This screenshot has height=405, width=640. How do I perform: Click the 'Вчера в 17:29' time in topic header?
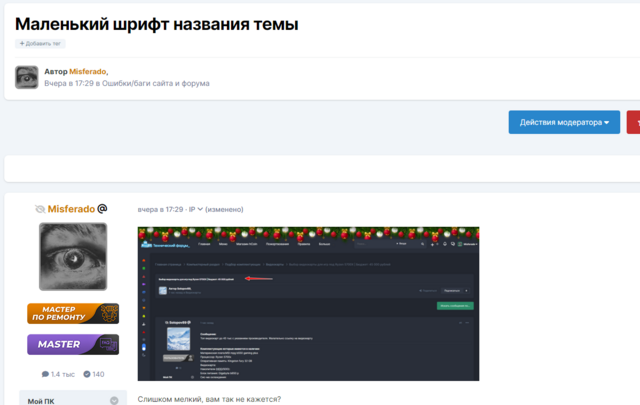(x=68, y=83)
